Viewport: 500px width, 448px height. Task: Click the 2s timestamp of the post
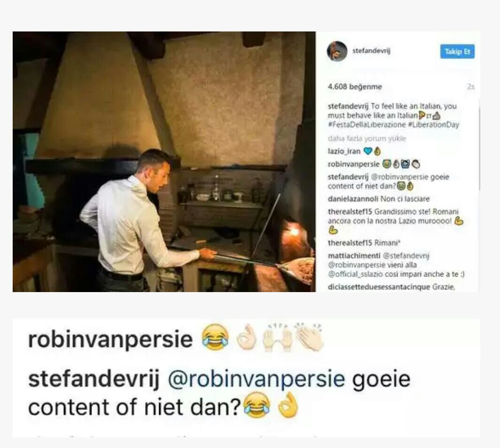click(x=471, y=87)
